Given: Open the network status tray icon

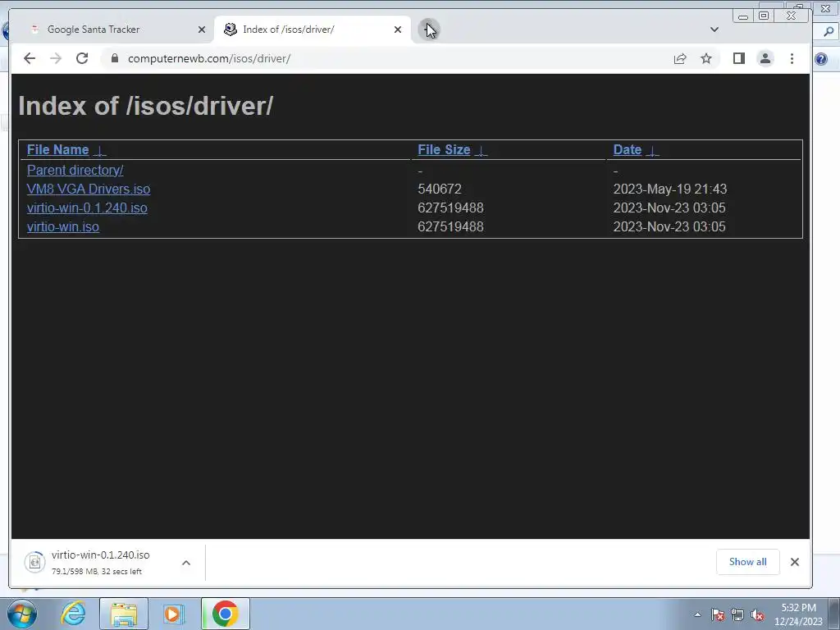Looking at the screenshot, I should [x=737, y=614].
